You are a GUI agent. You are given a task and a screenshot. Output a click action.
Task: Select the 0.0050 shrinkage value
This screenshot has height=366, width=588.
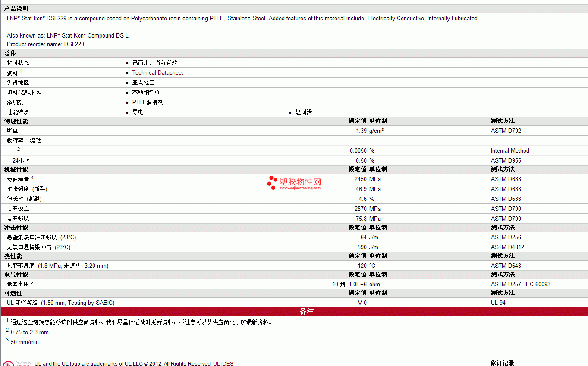(358, 151)
